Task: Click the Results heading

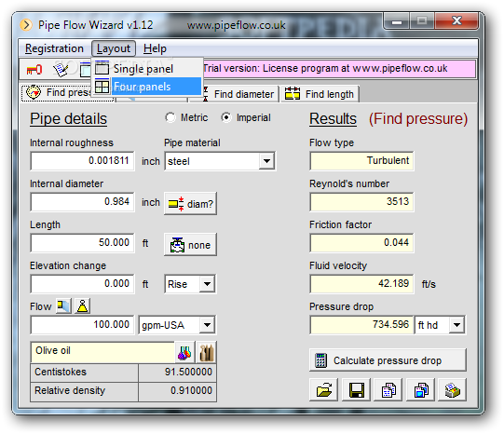Action: point(333,119)
